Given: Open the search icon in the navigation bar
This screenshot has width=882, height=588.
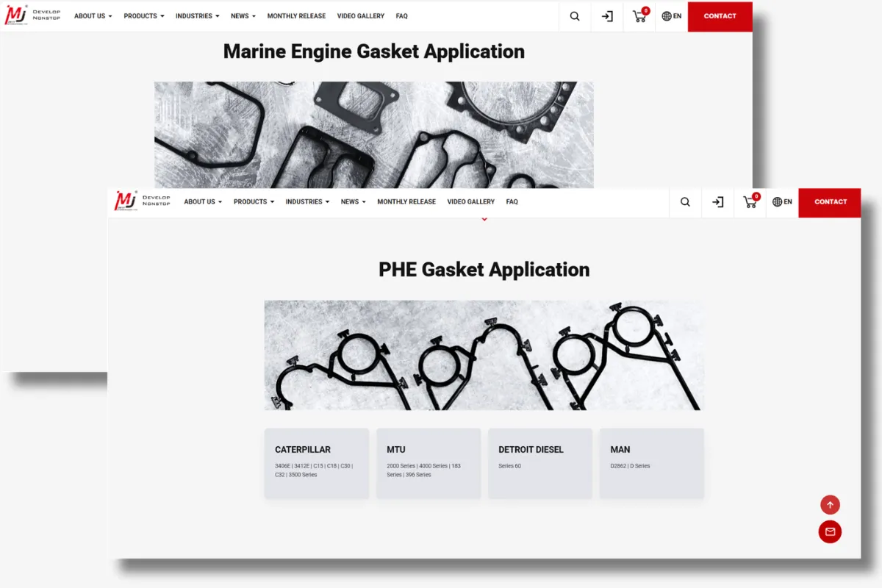Looking at the screenshot, I should [x=685, y=202].
